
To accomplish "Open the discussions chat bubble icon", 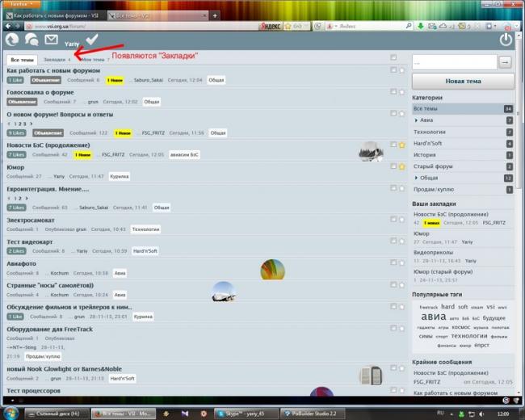I will (x=31, y=40).
